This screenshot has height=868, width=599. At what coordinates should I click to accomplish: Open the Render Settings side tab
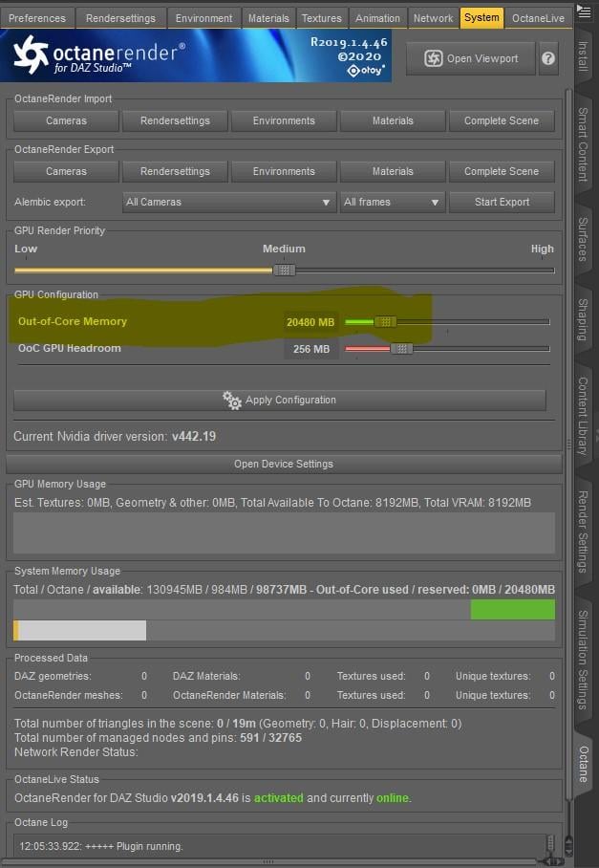[x=583, y=531]
